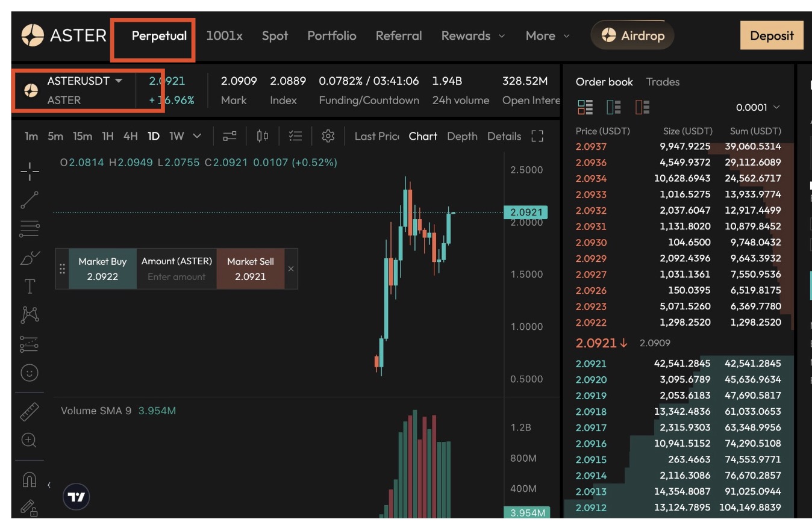Click the Deposit button
This screenshot has width=812, height=531.
(771, 36)
